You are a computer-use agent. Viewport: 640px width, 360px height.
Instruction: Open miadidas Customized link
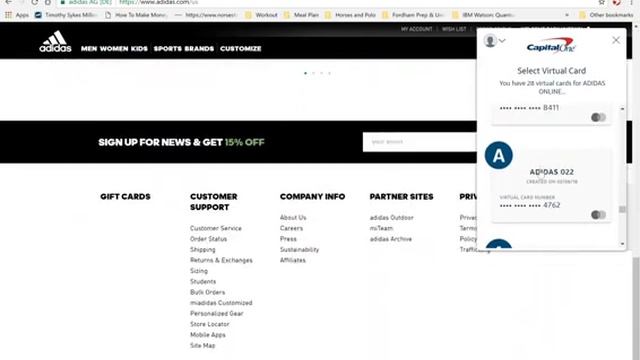221,303
